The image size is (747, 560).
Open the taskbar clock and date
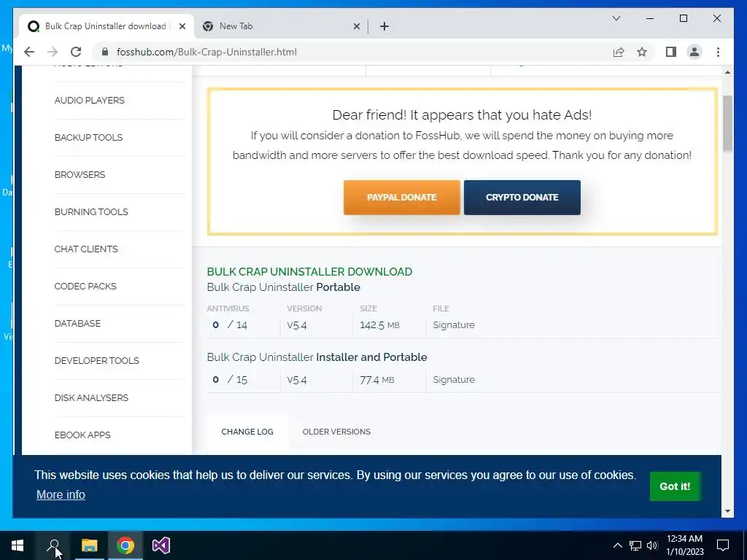point(684,545)
